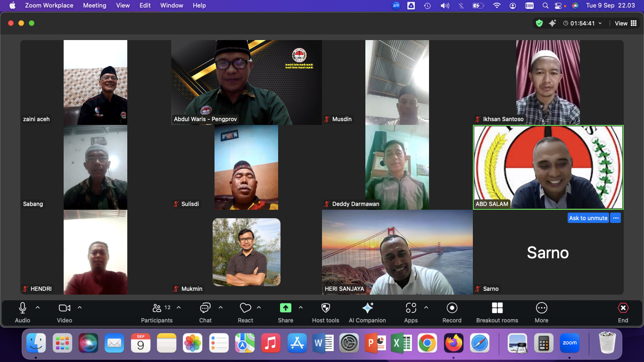Toggle camera with the Video button

(x=64, y=312)
